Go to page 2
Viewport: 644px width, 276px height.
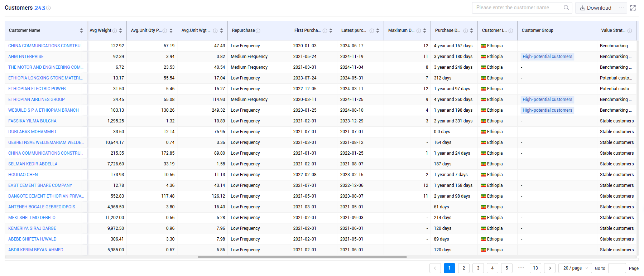click(464, 268)
